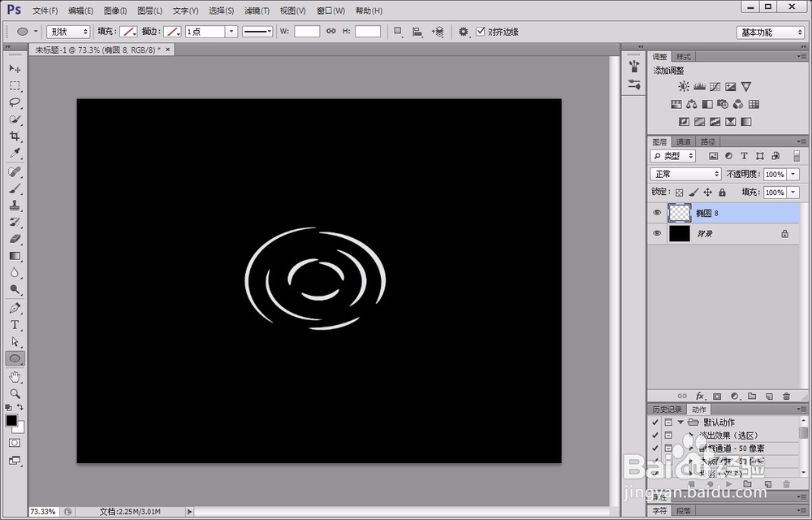The image size is (812, 520).
Task: Toggle the Align Edges checkbox
Action: (481, 32)
